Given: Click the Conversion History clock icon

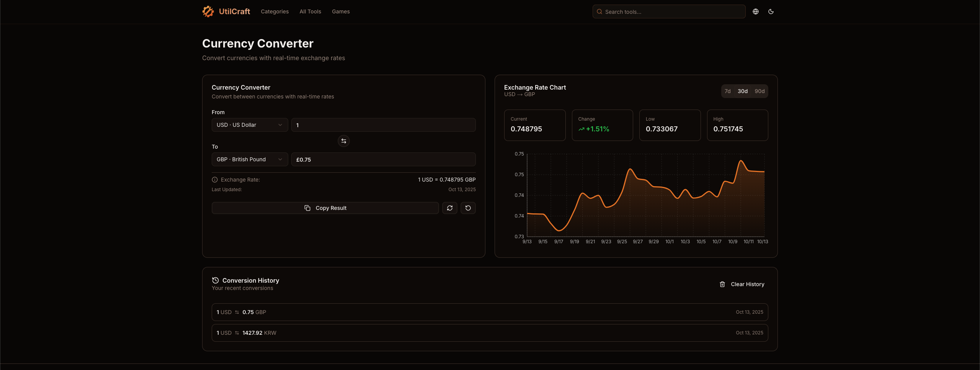Looking at the screenshot, I should 216,280.
